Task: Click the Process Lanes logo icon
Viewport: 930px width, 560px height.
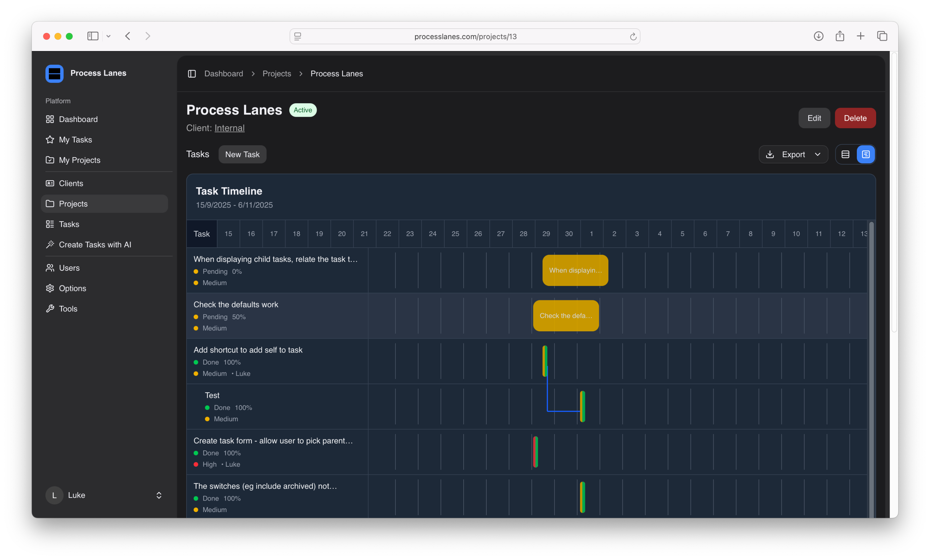Action: click(54, 73)
